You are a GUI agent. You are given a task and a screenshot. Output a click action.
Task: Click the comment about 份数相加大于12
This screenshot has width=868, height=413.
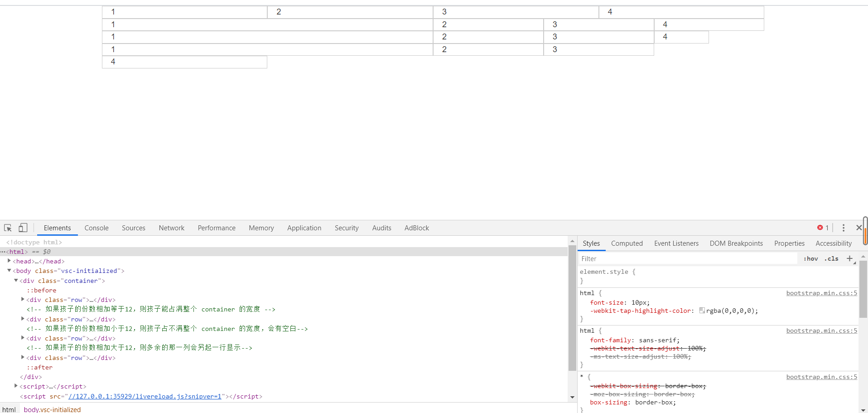tap(139, 348)
